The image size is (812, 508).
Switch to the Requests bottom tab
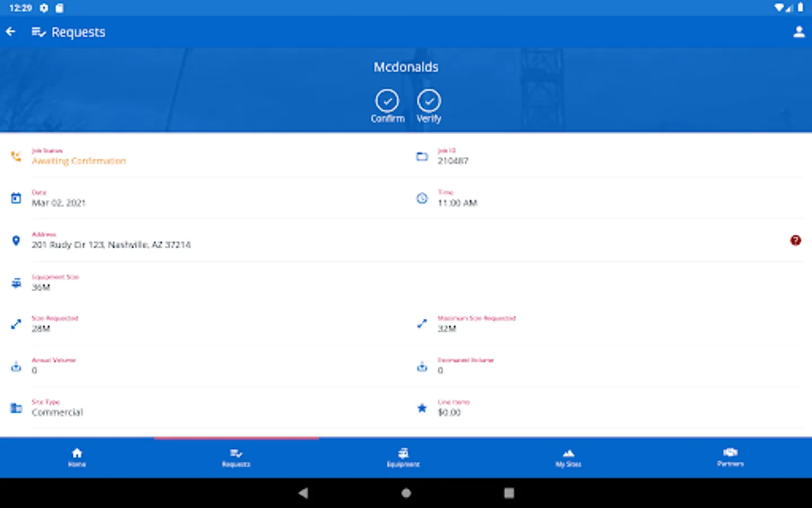coord(236,457)
